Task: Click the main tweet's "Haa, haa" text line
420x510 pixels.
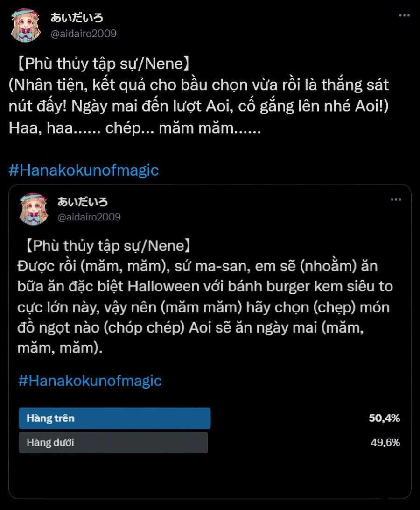Action: point(134,128)
